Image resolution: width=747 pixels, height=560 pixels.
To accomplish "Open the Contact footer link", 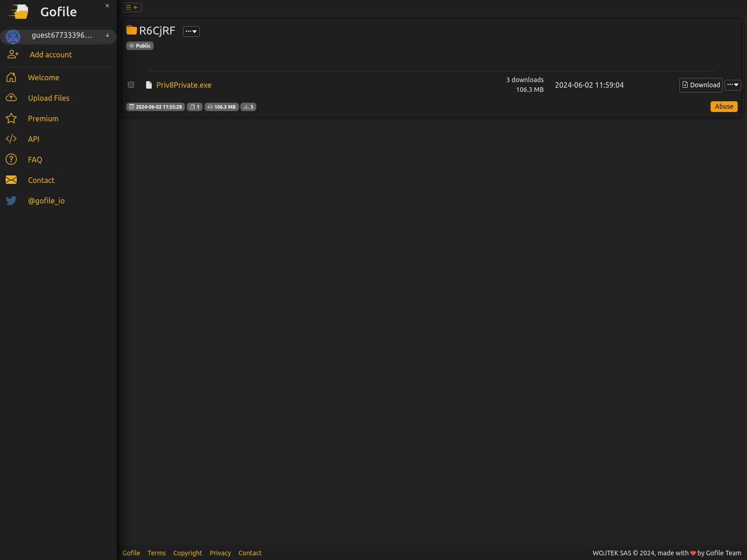I will coord(250,553).
